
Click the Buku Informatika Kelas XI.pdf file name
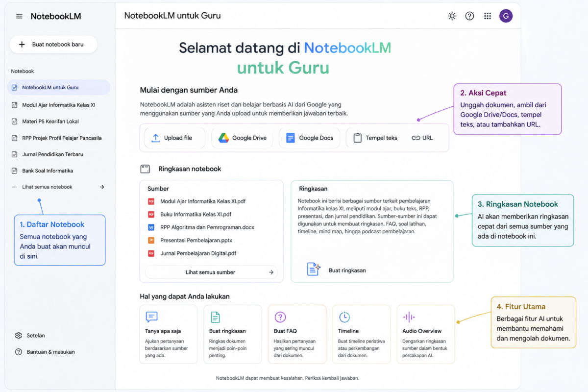(196, 214)
